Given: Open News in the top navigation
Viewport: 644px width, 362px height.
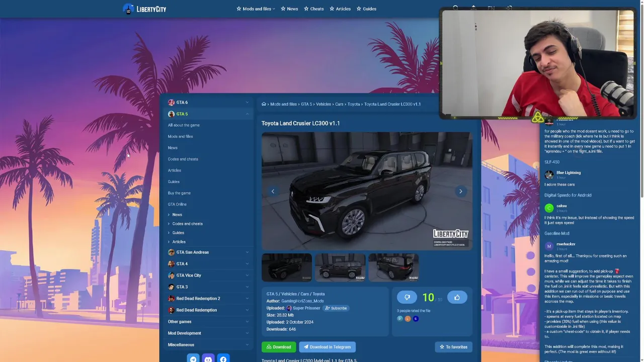Looking at the screenshot, I should [289, 9].
